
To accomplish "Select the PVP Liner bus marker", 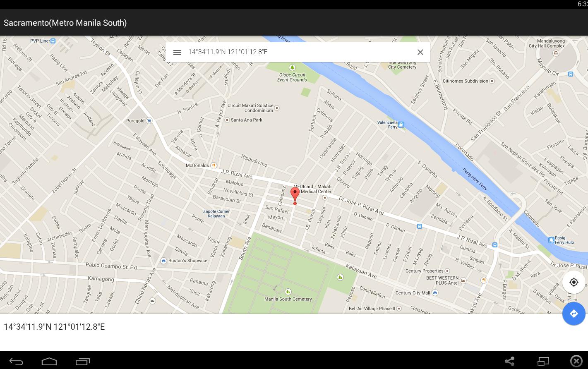I will [53, 41].
